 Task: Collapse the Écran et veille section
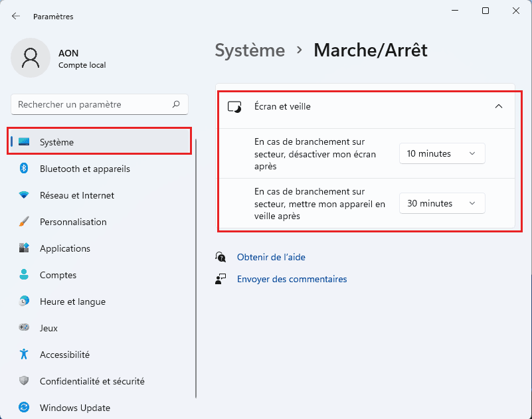click(499, 106)
